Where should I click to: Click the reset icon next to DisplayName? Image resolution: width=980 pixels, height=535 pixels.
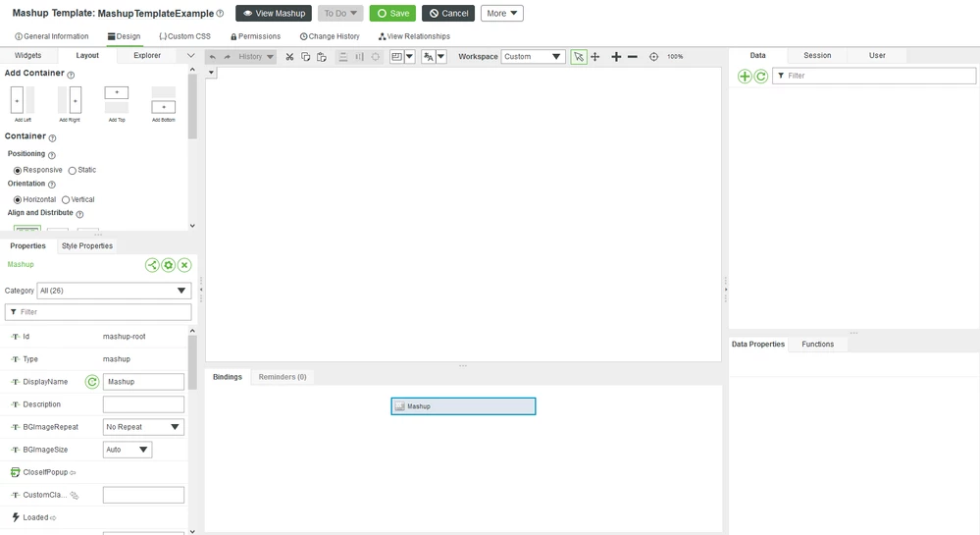[92, 382]
